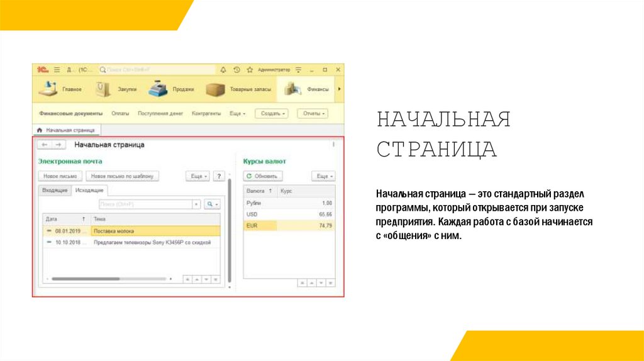
Task: Expand more sections with right arrow
Action: click(x=339, y=89)
